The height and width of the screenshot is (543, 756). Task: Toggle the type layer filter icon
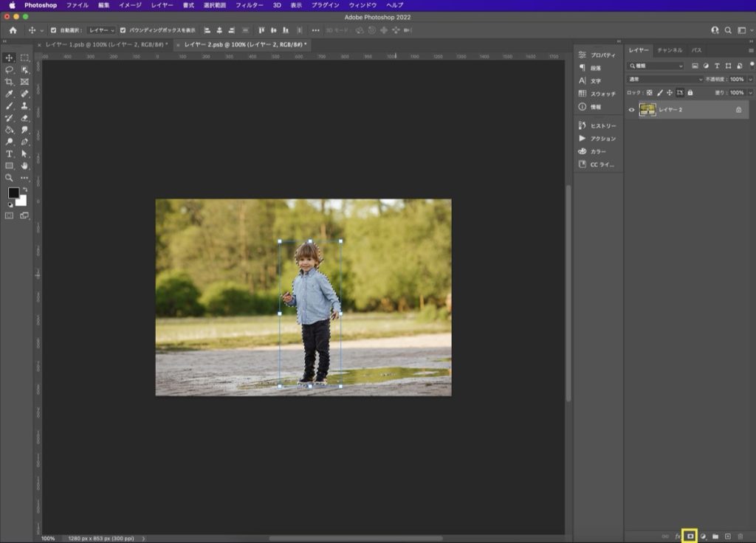(x=717, y=66)
